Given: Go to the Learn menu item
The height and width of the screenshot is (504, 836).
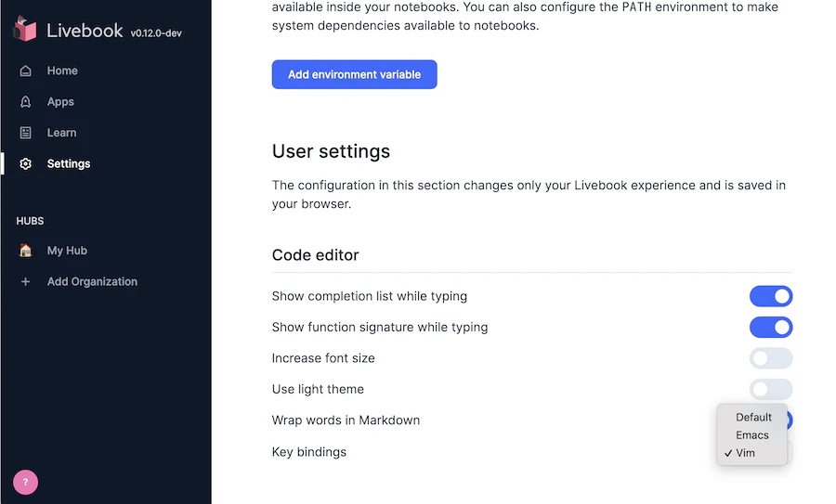Looking at the screenshot, I should 61,133.
